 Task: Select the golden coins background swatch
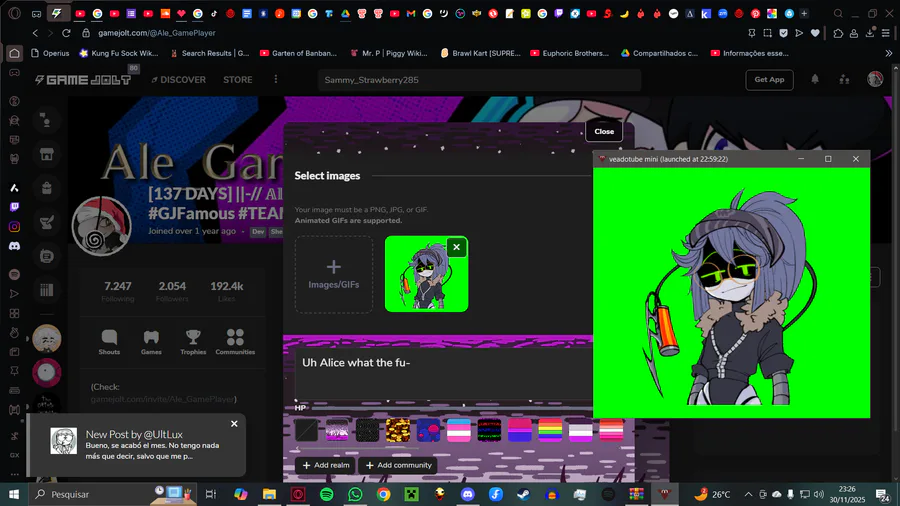(398, 430)
